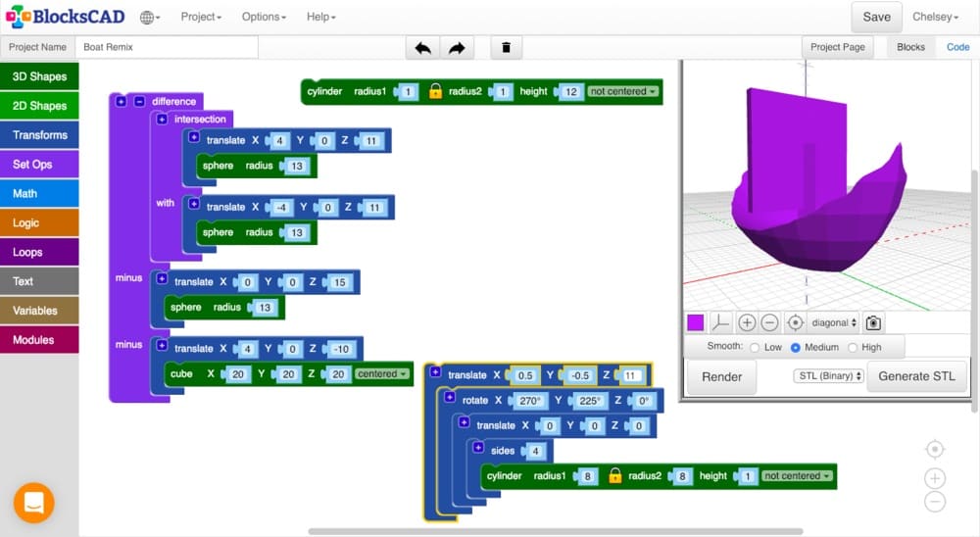
Task: Click the Project Page button
Action: click(x=838, y=47)
